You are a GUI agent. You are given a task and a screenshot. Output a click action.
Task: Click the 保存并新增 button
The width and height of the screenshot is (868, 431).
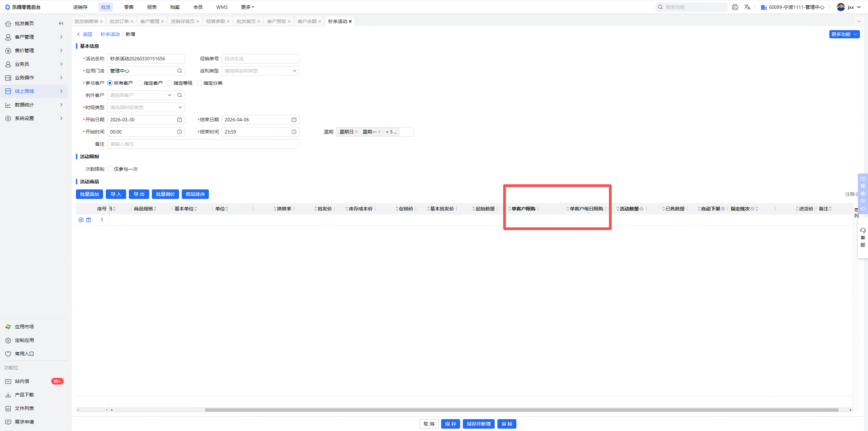coord(478,424)
